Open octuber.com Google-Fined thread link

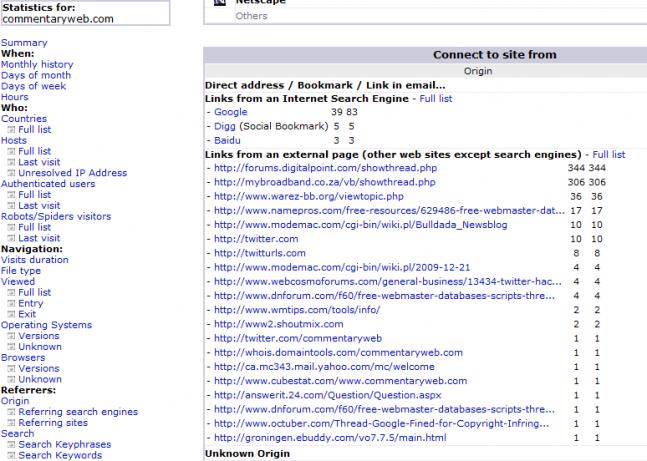[x=382, y=423]
